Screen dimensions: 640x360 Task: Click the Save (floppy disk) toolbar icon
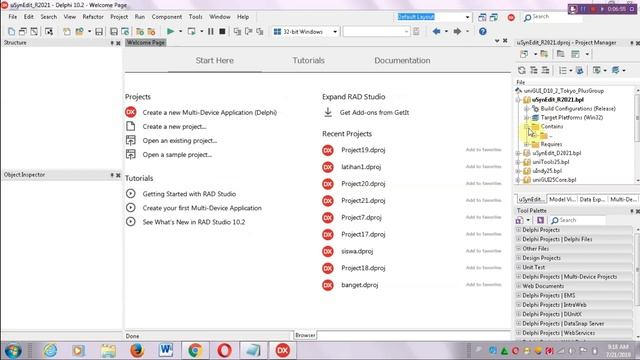click(x=99, y=31)
